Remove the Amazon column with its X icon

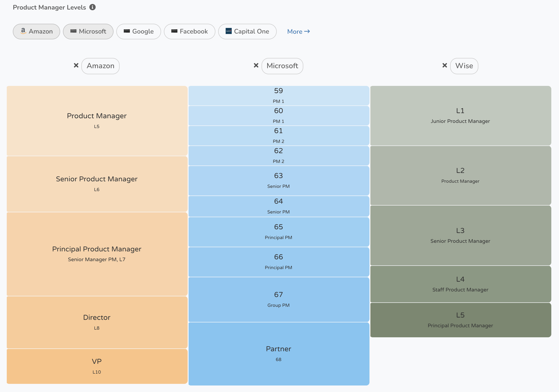[x=76, y=65]
